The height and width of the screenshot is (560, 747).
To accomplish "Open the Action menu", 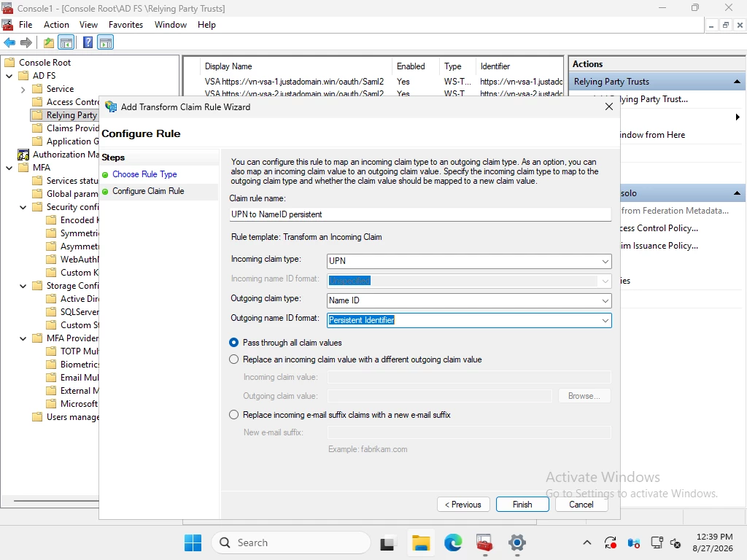I will coord(56,25).
